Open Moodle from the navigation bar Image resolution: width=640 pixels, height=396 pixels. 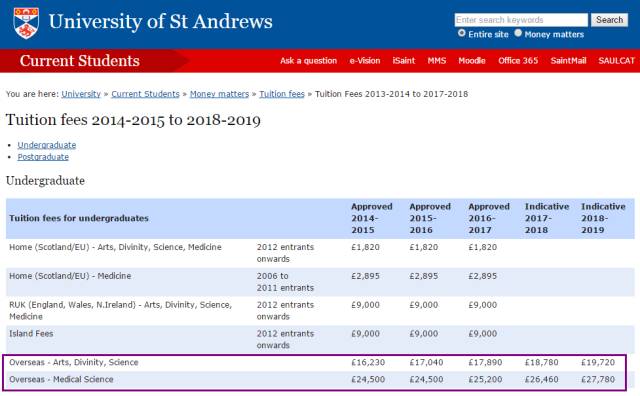pos(472,61)
